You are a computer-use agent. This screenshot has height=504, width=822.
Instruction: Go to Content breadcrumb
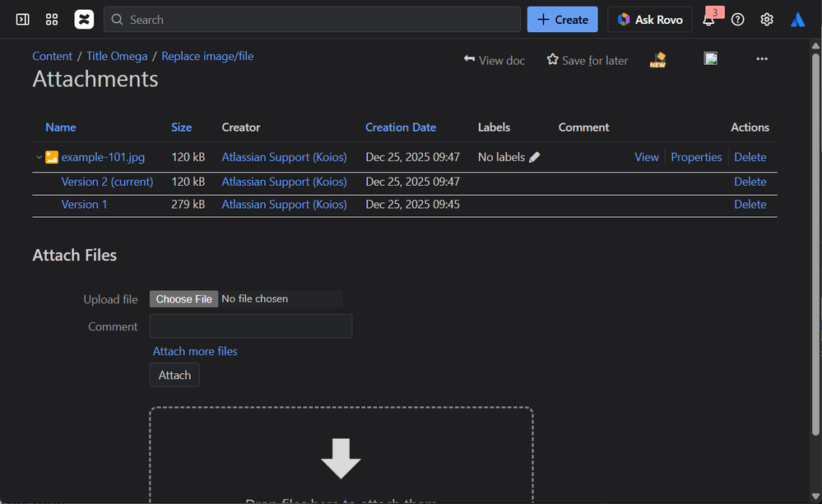(x=53, y=56)
